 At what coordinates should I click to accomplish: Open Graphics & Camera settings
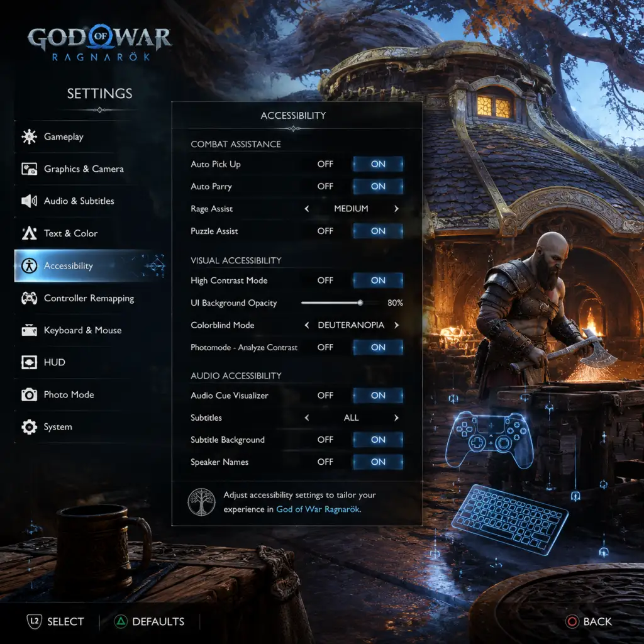click(91, 169)
